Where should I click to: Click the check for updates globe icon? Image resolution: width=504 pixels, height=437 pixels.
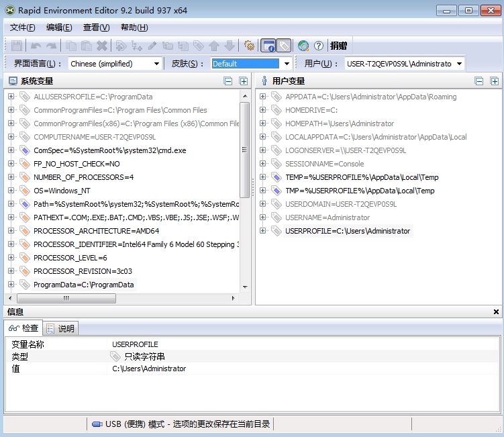(x=303, y=46)
